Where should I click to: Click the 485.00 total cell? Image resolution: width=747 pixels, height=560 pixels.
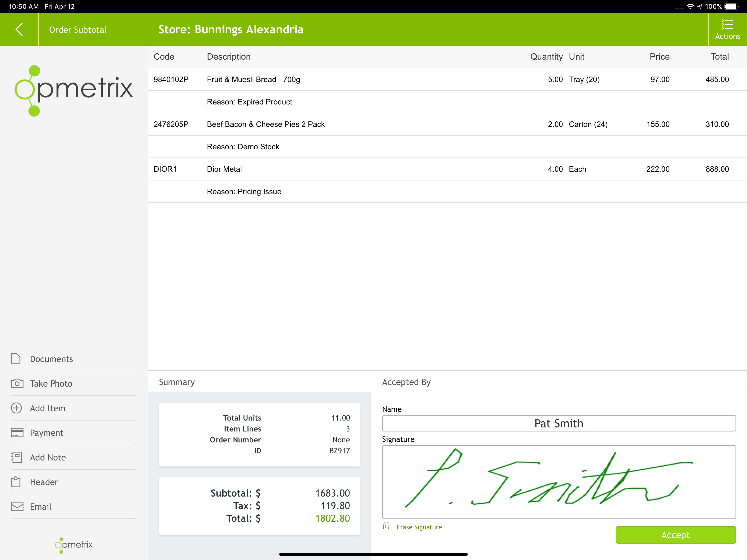click(x=717, y=79)
